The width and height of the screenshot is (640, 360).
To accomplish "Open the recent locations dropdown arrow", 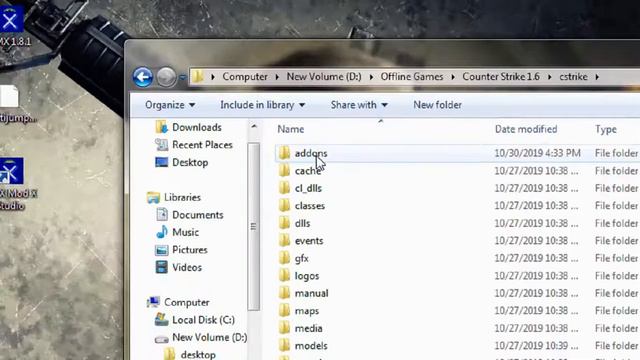I will [x=182, y=77].
